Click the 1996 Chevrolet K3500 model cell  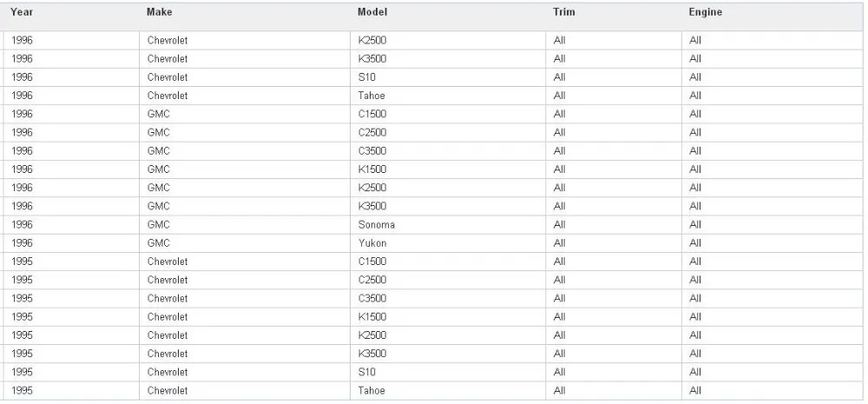tap(372, 59)
